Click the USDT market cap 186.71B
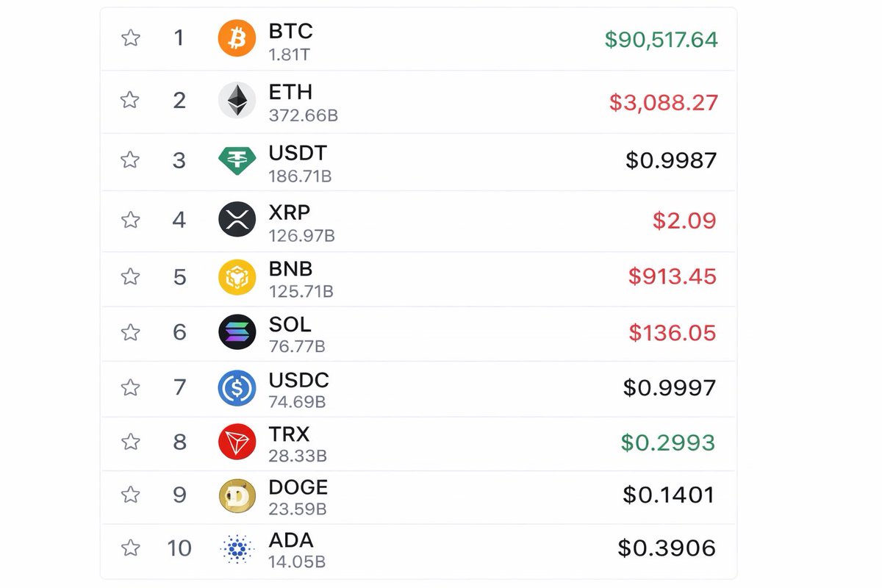 [x=300, y=176]
